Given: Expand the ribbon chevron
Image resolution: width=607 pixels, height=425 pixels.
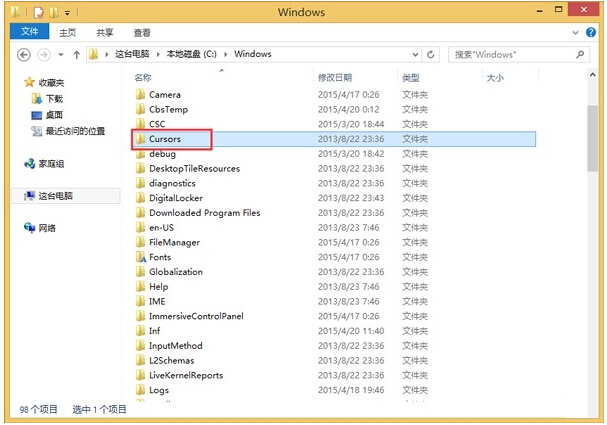Looking at the screenshot, I should (575, 33).
